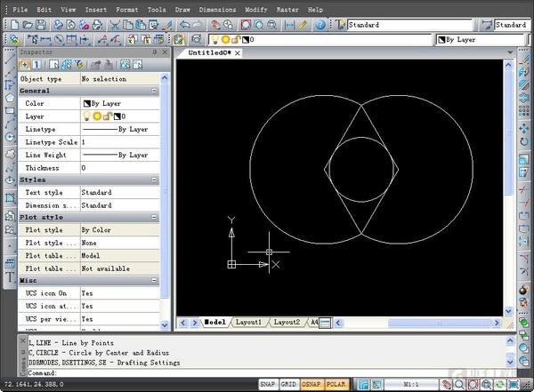This screenshot has width=534, height=392.
Task: Toggle GRID display in status bar
Action: 289,384
